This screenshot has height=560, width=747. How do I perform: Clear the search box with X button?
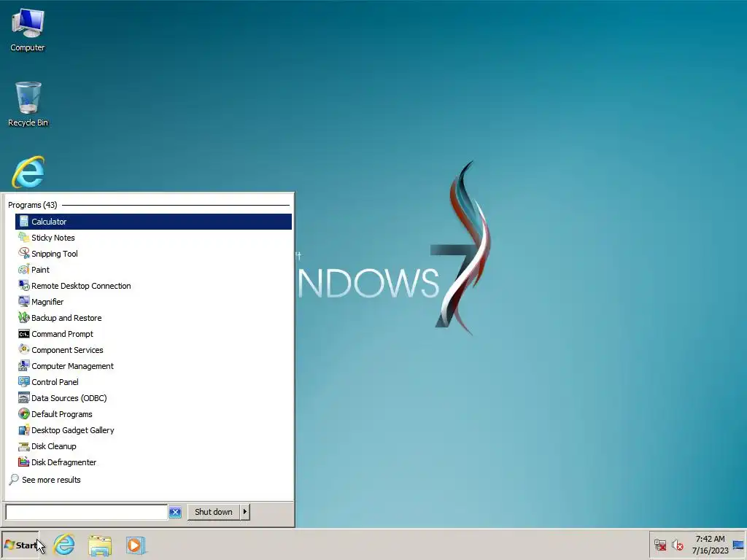point(175,513)
